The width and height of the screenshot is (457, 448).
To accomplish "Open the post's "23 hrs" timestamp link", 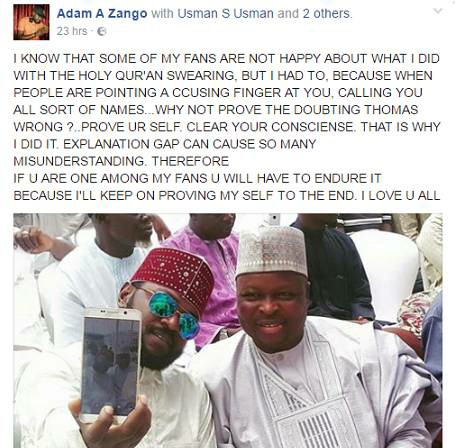I will coord(72,31).
